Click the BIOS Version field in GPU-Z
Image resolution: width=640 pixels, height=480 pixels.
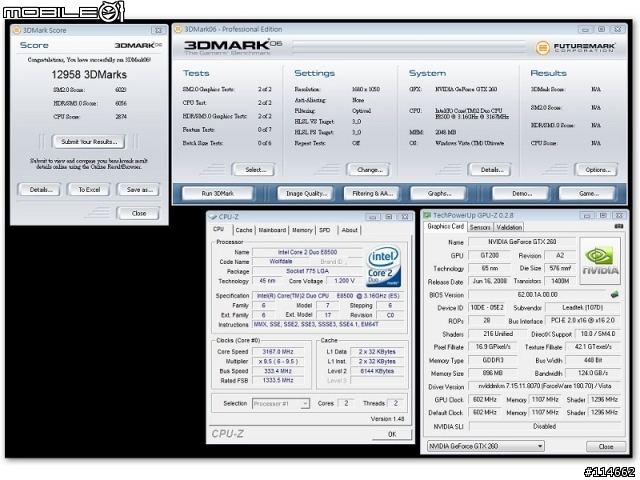(538, 294)
